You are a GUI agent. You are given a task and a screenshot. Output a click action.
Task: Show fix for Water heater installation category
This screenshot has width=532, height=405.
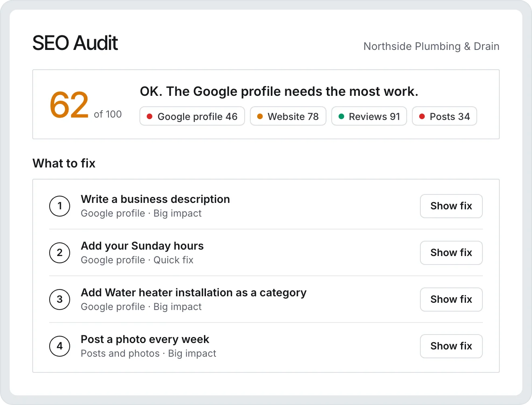451,300
